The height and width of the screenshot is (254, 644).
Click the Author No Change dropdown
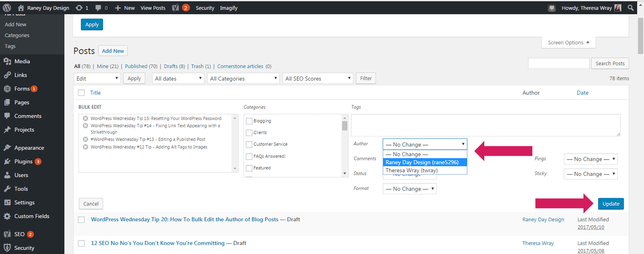(x=425, y=144)
